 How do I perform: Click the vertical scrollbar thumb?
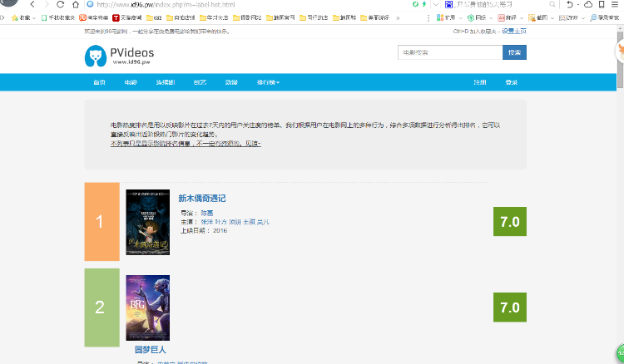(x=620, y=60)
